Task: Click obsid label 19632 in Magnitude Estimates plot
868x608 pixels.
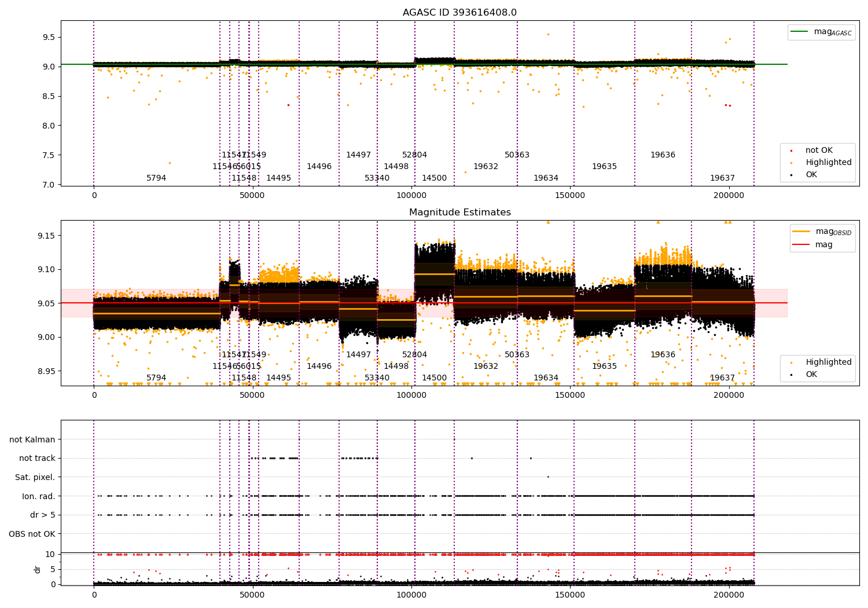Action: click(486, 367)
